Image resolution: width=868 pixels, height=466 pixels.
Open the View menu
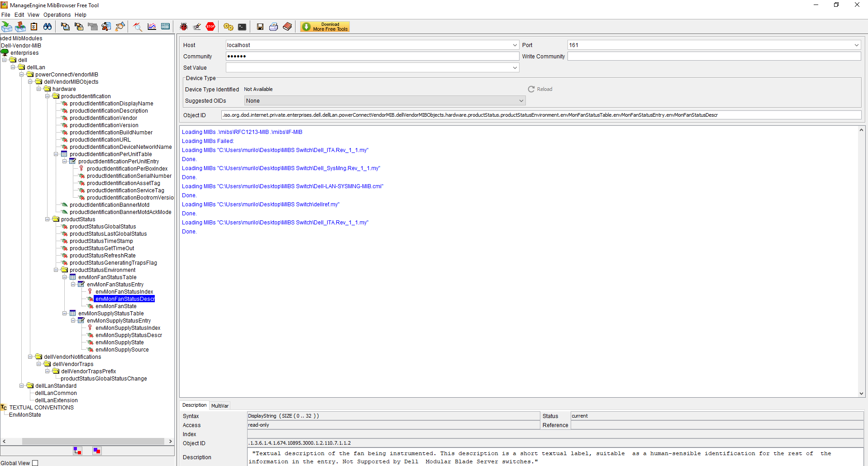coord(33,15)
